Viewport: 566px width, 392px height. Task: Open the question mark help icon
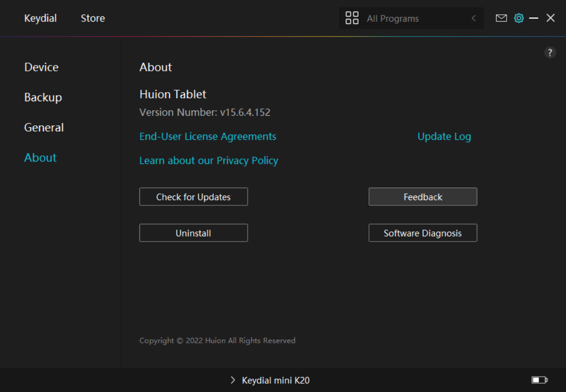pyautogui.click(x=550, y=53)
